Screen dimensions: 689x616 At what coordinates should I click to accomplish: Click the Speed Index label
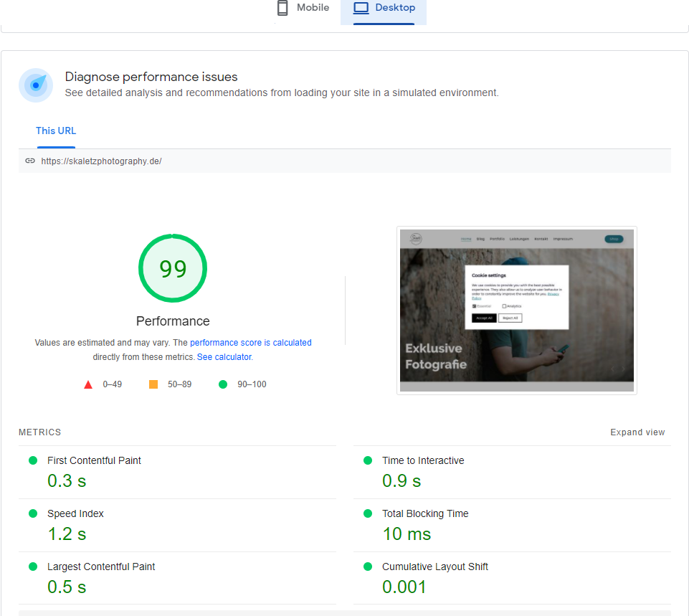(x=75, y=513)
